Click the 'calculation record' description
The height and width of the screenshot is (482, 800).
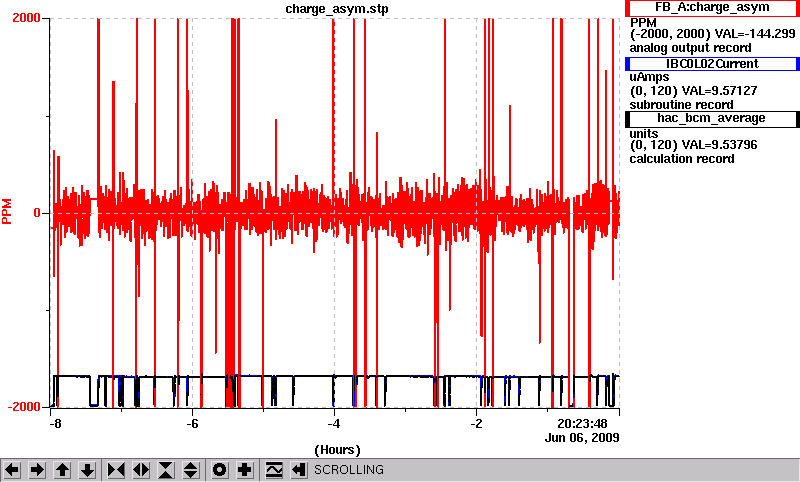[682, 159]
